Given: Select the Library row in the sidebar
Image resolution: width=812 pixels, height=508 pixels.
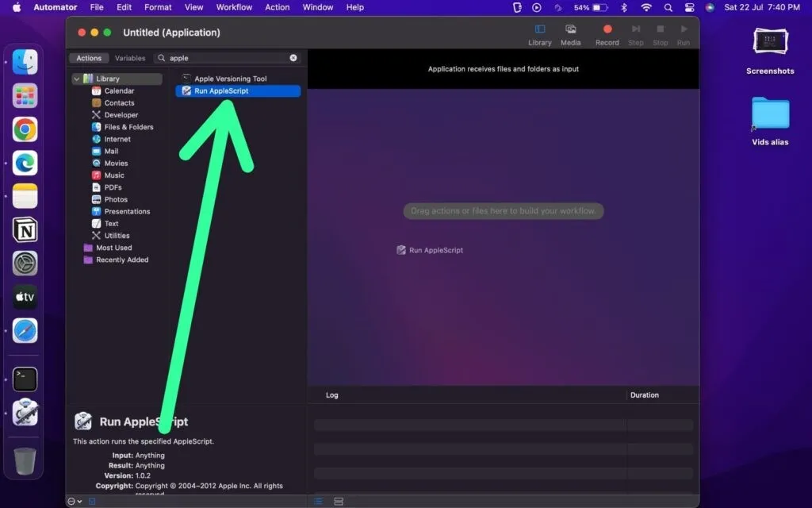Looking at the screenshot, I should click(117, 79).
